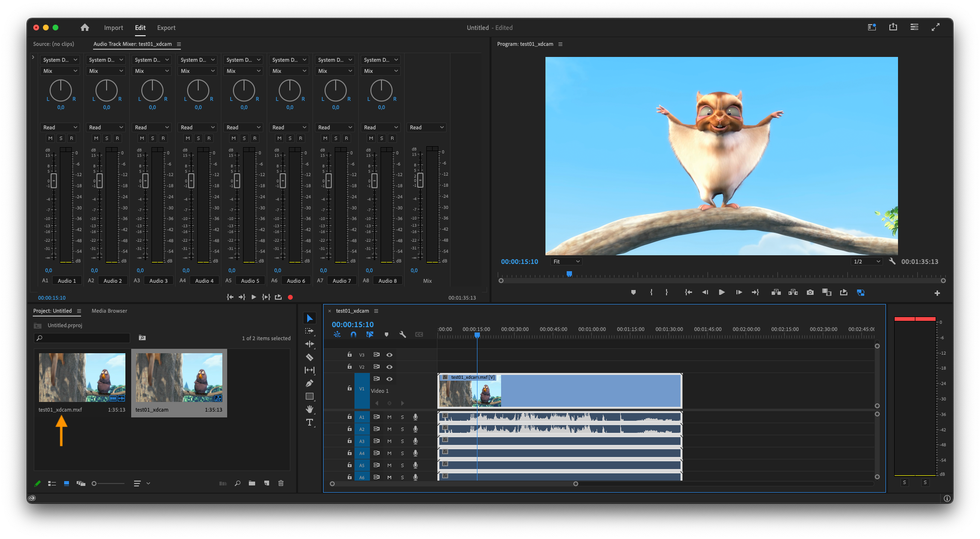Open the Share export icon in header
The height and width of the screenshot is (539, 980).
coord(893,28)
